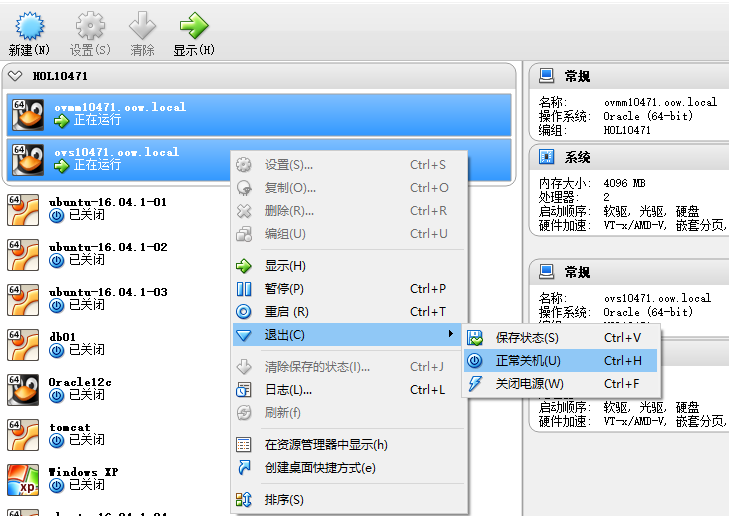Choose 复制(O)... in the context menu
Screen dimensions: 729x516
click(349, 188)
